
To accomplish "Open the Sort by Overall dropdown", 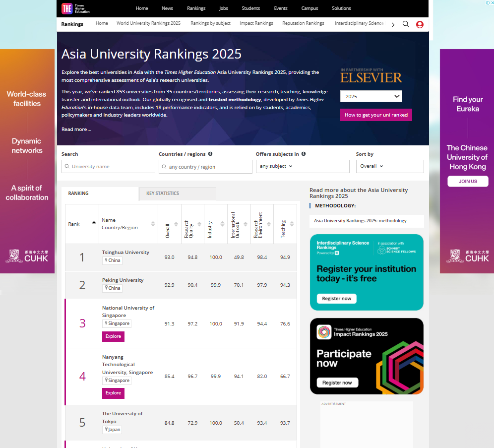I will pos(390,166).
